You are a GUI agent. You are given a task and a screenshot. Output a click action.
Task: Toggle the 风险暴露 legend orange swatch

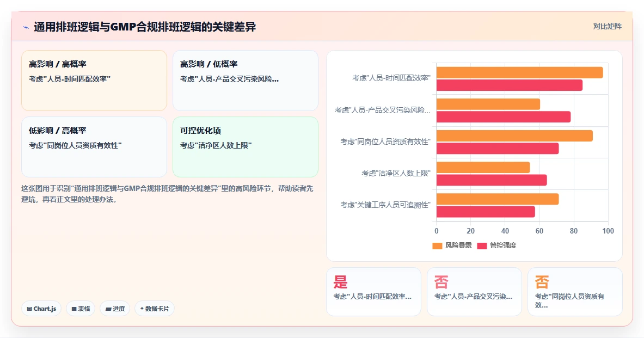(x=438, y=245)
